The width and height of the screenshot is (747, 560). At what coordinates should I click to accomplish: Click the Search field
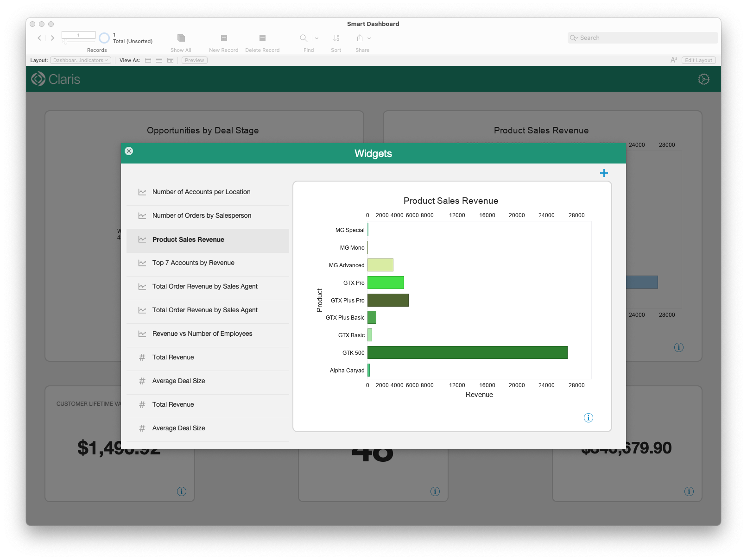643,38
